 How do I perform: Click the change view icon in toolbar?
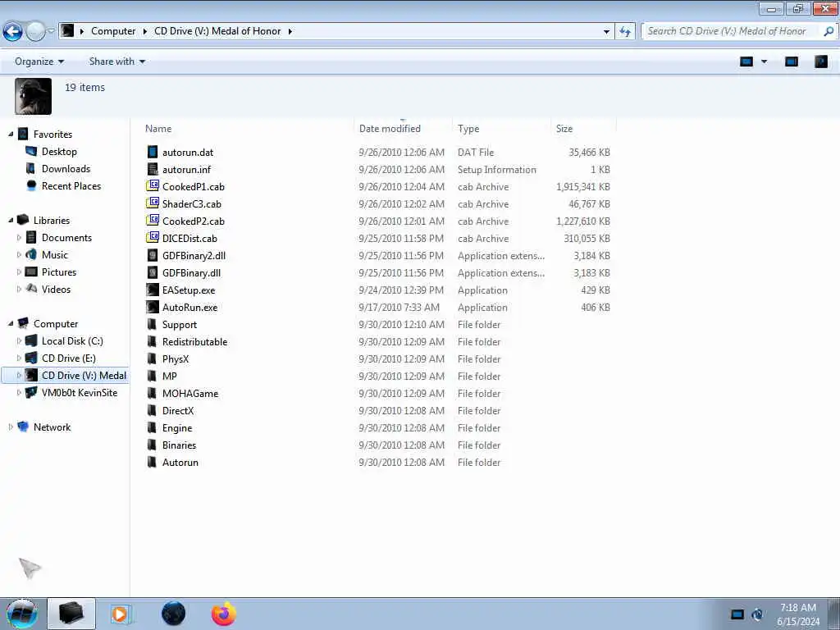746,62
